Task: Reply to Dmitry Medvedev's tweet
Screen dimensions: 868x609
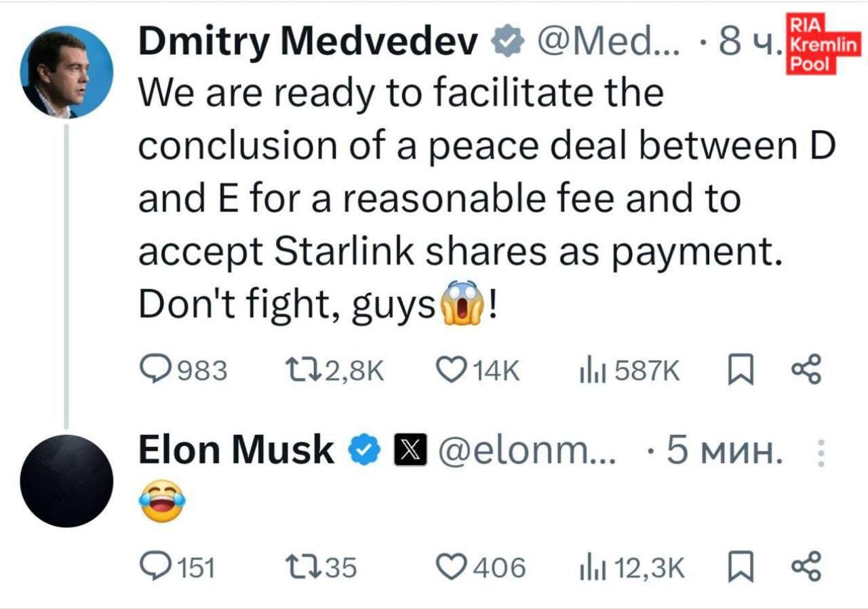Action: pos(156,370)
